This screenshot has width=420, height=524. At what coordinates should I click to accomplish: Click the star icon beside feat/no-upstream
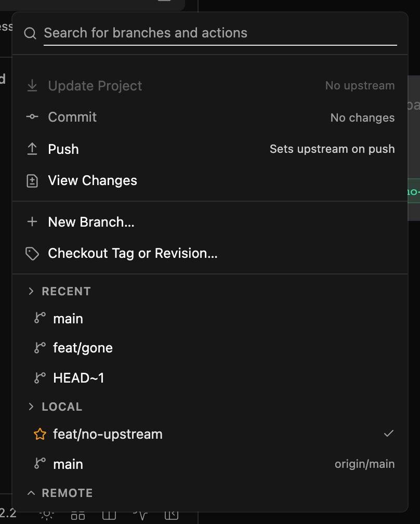click(40, 434)
